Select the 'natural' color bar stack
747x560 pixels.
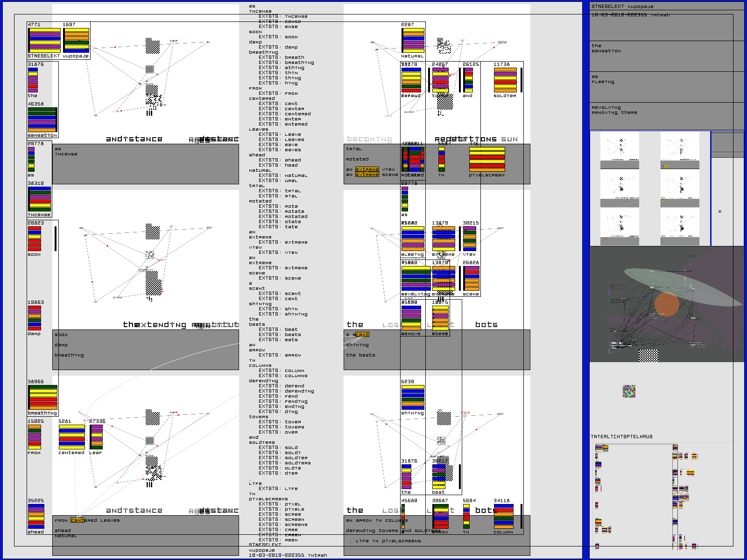(413, 40)
